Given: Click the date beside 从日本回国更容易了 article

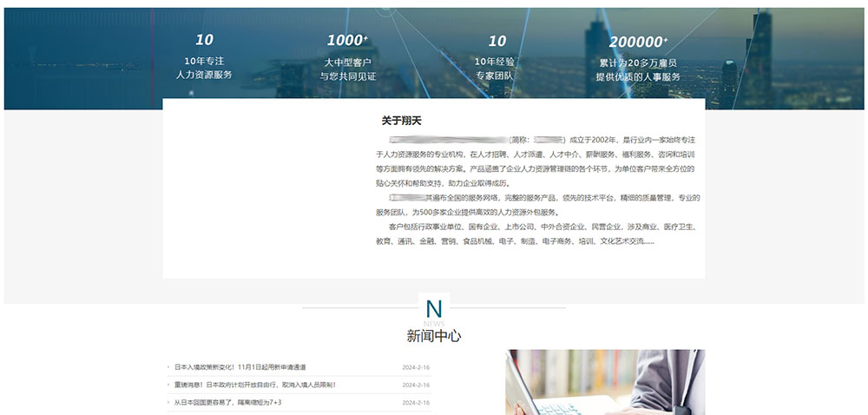Looking at the screenshot, I should point(416,403).
